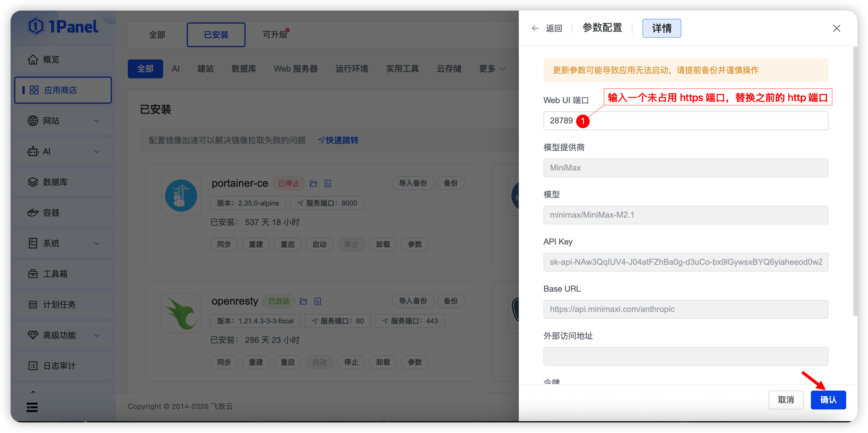Click the 快速跳转 link

click(338, 140)
